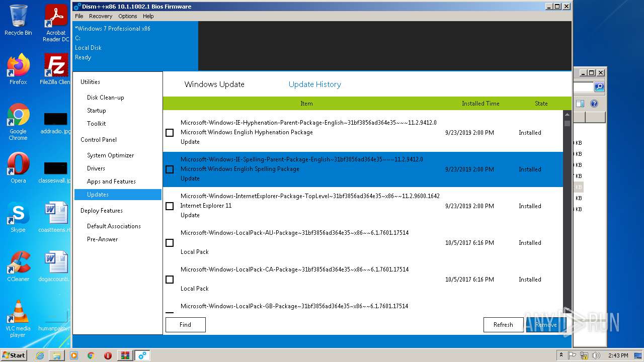Click search icon in background window
The height and width of the screenshot is (362, 644).
coord(599,87)
